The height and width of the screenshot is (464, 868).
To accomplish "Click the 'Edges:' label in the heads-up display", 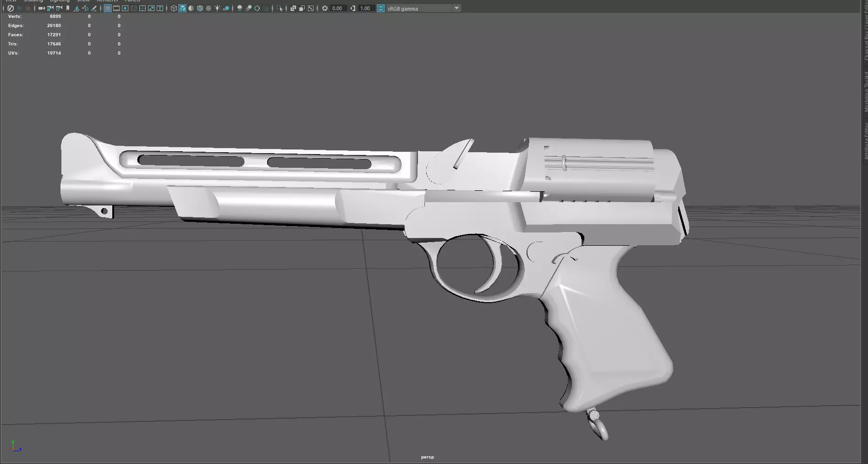I will tap(16, 26).
